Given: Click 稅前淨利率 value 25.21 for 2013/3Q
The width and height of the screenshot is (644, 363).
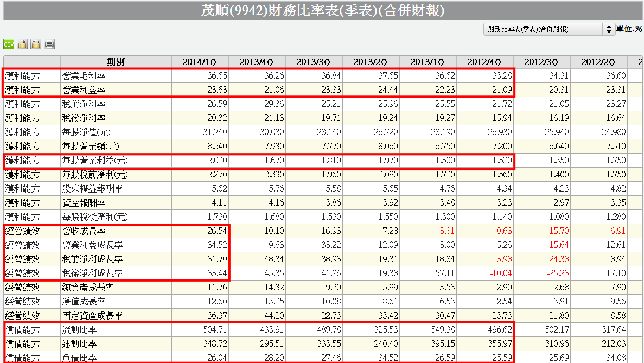Looking at the screenshot, I should (331, 104).
